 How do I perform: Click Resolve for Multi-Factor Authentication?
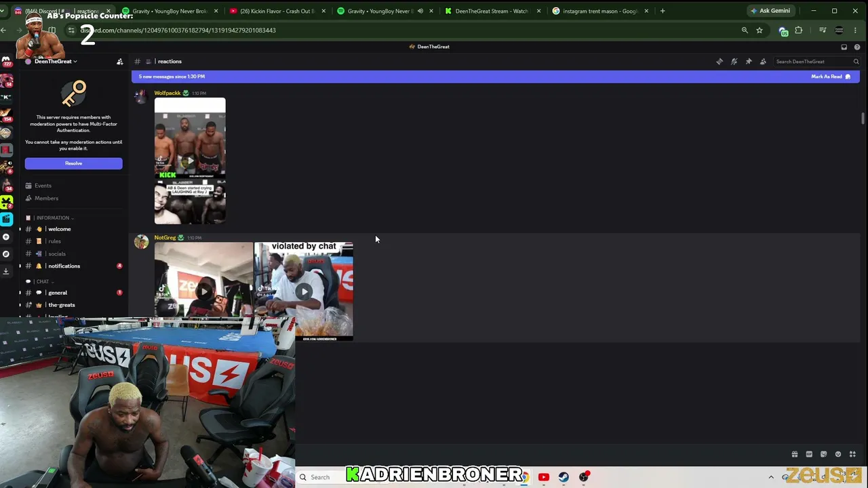click(x=73, y=163)
